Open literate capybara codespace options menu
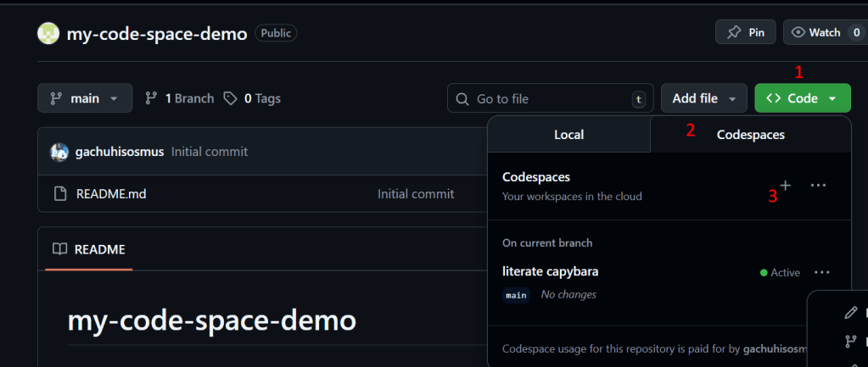The width and height of the screenshot is (868, 367). [x=820, y=272]
